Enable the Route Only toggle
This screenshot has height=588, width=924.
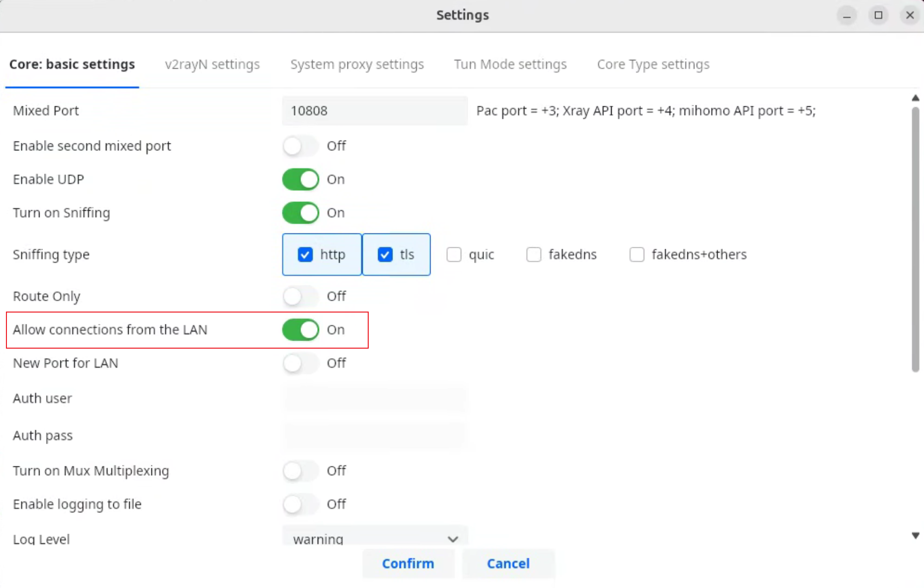(300, 296)
